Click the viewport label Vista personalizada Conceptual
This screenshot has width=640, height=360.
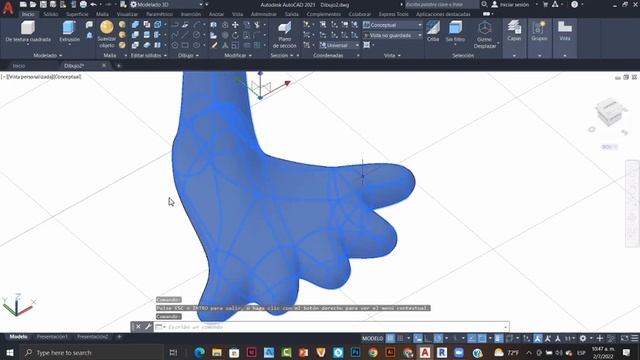42,77
